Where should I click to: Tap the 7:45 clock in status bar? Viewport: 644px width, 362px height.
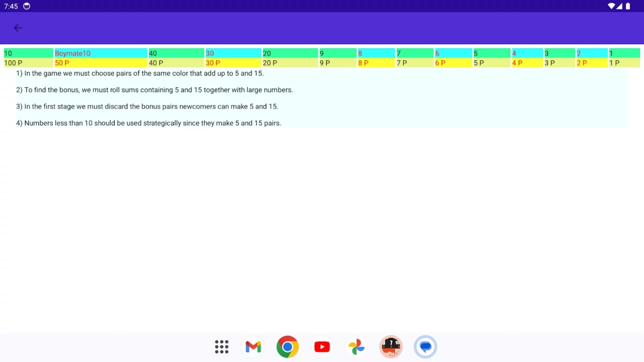coord(11,6)
